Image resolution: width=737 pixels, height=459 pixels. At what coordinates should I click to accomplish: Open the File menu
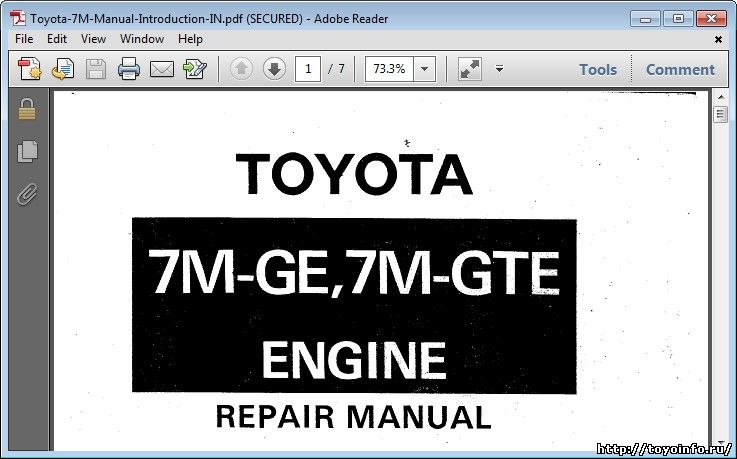24,39
